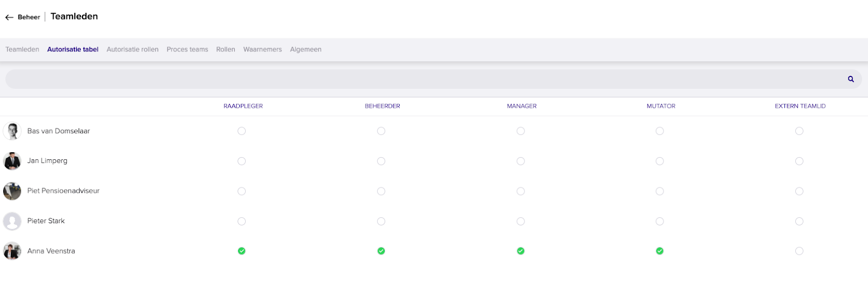Go to the Teamleden tab

[x=22, y=49]
